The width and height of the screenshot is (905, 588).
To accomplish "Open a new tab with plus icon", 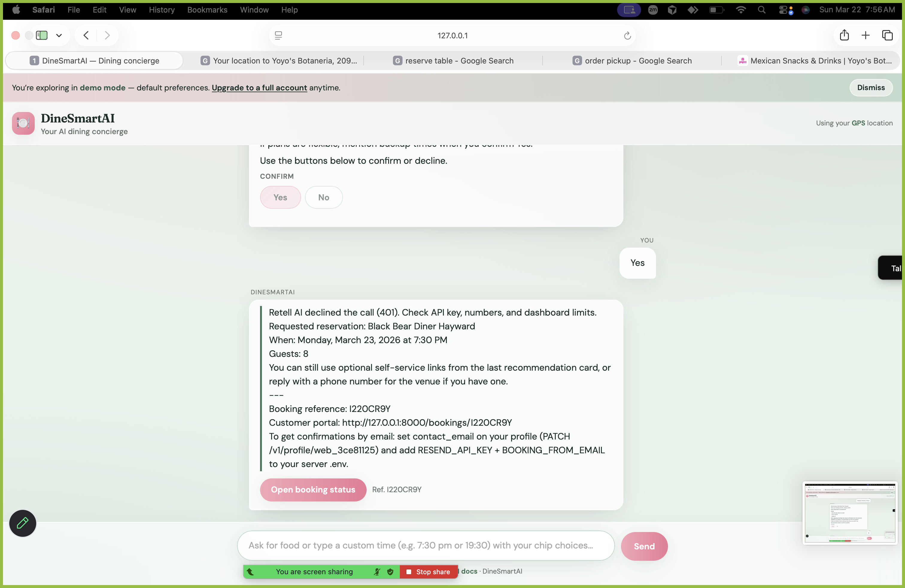I will pos(865,35).
